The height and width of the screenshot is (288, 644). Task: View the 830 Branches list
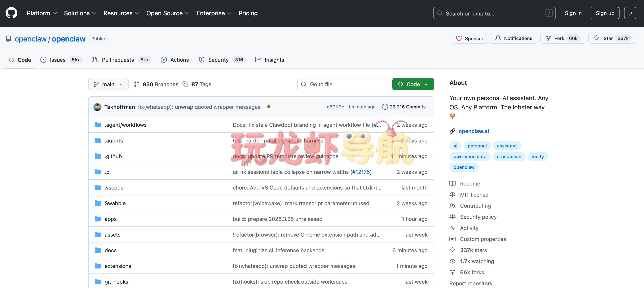(156, 84)
